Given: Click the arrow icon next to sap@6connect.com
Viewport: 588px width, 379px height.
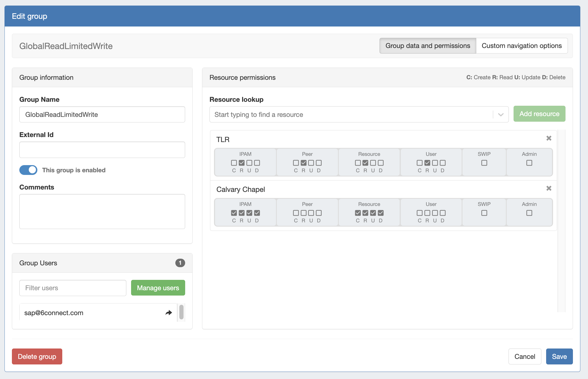Looking at the screenshot, I should coord(169,313).
